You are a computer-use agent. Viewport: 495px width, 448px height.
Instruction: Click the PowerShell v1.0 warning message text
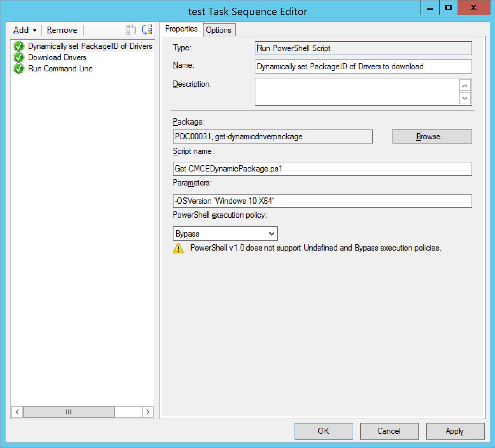[316, 248]
